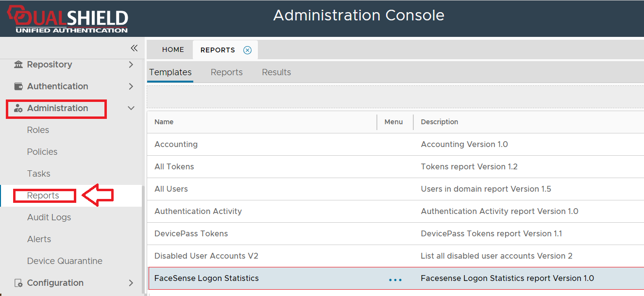Click the Authentication wallet icon
Viewport: 644px width, 296px height.
pos(18,86)
